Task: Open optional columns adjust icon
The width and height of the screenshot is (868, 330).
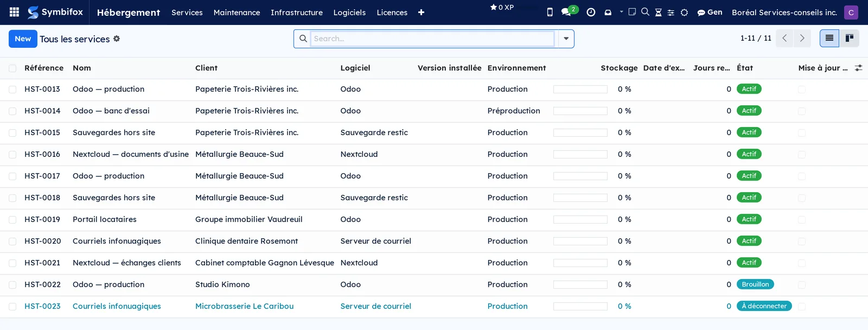Action: coord(858,68)
